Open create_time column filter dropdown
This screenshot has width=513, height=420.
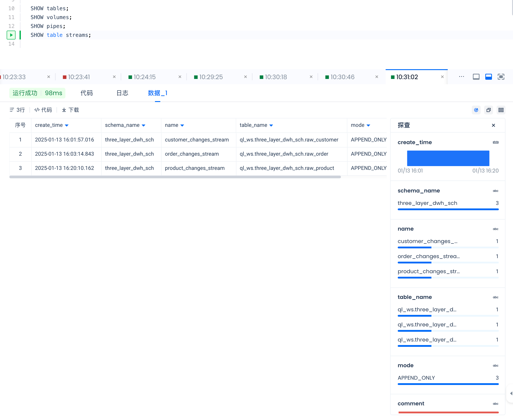(x=67, y=125)
